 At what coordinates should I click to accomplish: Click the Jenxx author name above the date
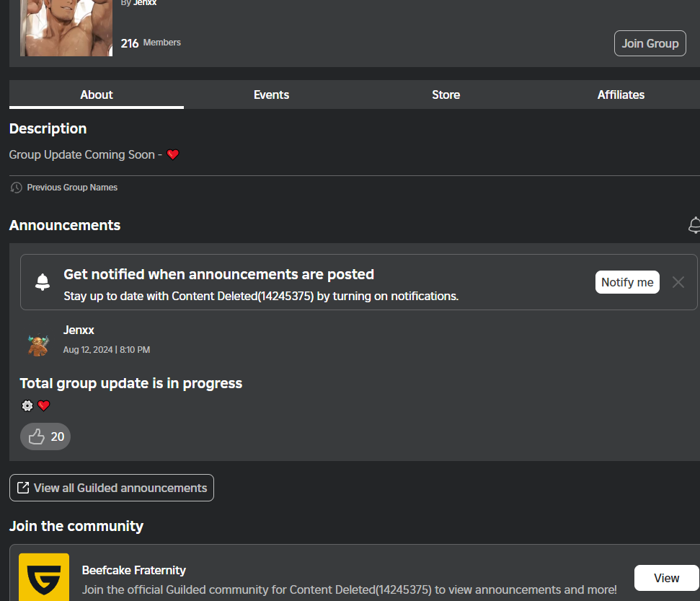(x=79, y=330)
